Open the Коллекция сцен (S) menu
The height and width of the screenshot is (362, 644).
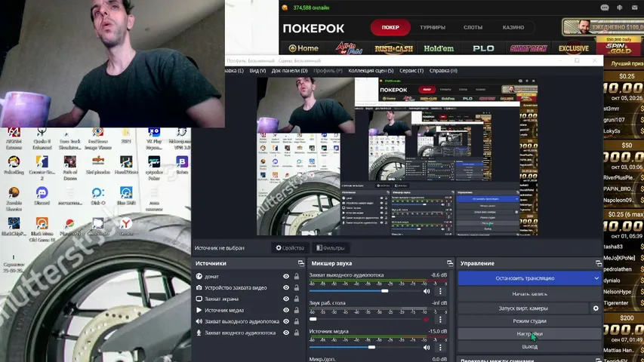(x=371, y=71)
